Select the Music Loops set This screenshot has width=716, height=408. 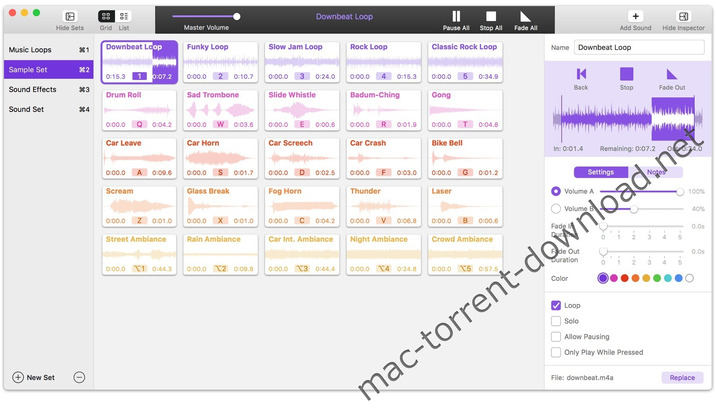(x=48, y=50)
